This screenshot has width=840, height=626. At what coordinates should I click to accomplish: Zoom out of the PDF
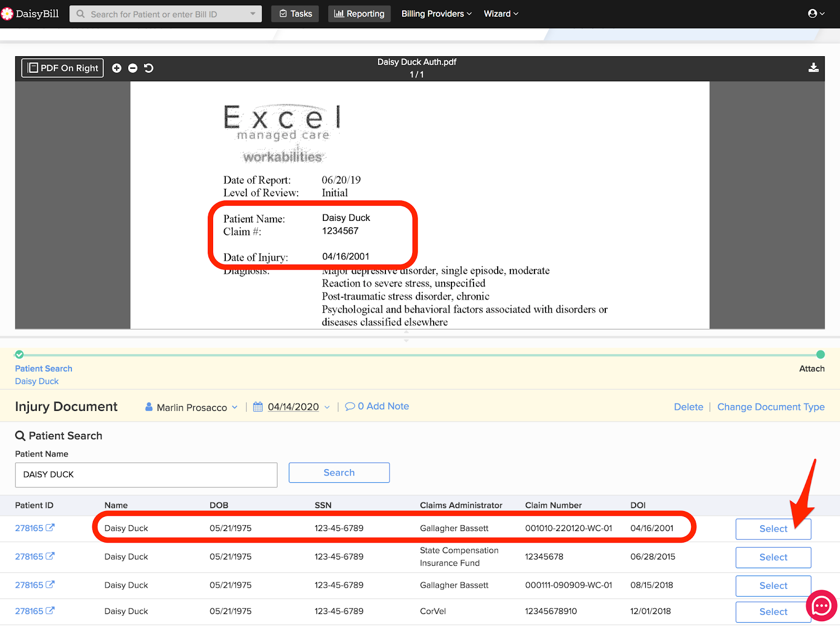point(133,68)
